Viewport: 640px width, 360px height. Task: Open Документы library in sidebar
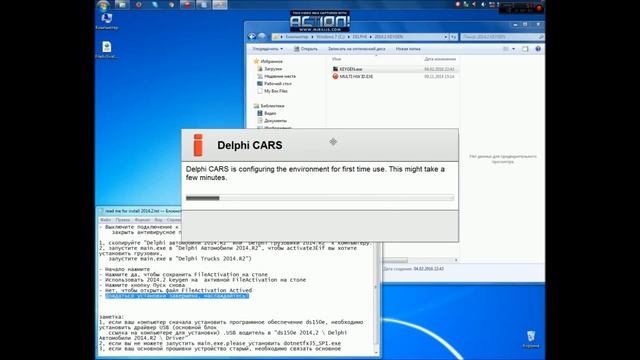272,120
